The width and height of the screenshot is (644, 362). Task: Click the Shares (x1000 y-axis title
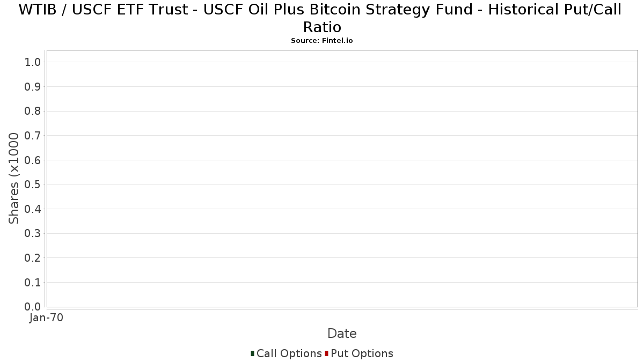point(14,178)
